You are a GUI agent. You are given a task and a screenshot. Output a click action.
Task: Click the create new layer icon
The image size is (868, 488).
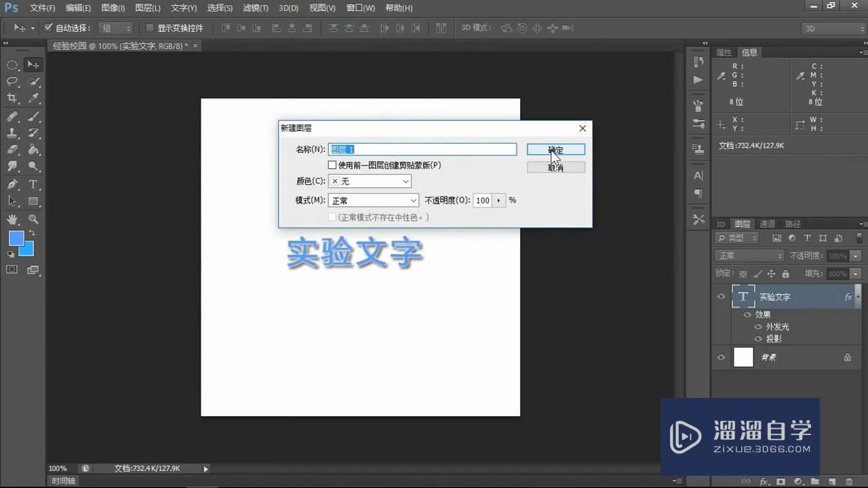[x=832, y=481]
